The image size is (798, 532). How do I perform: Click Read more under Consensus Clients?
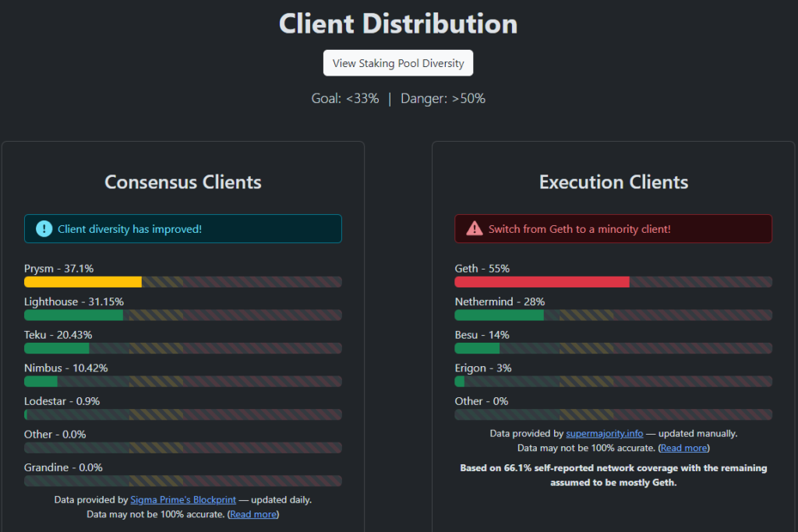point(252,514)
